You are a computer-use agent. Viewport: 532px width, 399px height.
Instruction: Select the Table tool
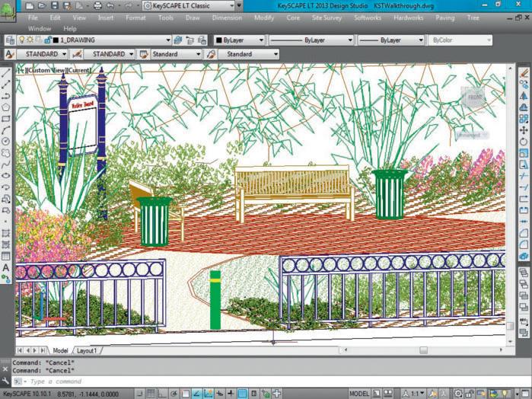(x=6, y=256)
